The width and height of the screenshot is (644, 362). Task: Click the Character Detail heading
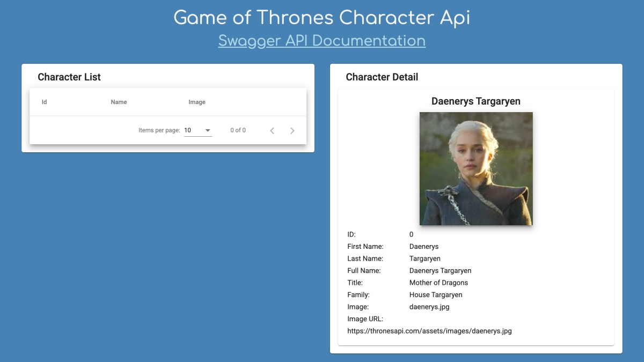(382, 77)
